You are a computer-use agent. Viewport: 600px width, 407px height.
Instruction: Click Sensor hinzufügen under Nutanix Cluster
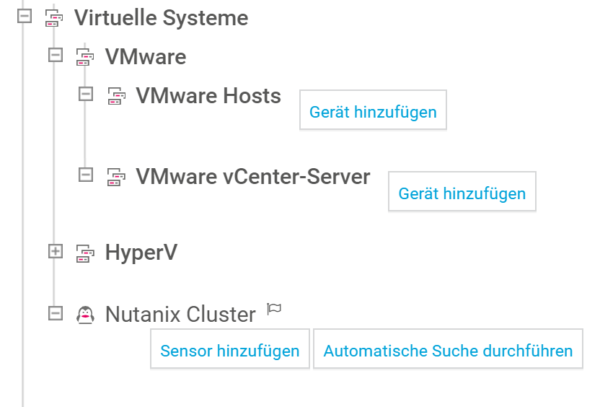point(230,348)
